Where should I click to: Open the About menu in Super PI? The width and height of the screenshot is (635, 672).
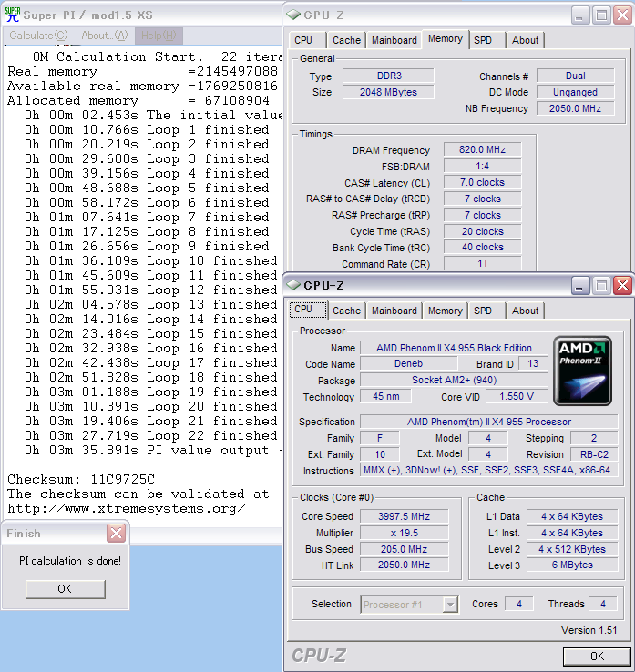[105, 36]
